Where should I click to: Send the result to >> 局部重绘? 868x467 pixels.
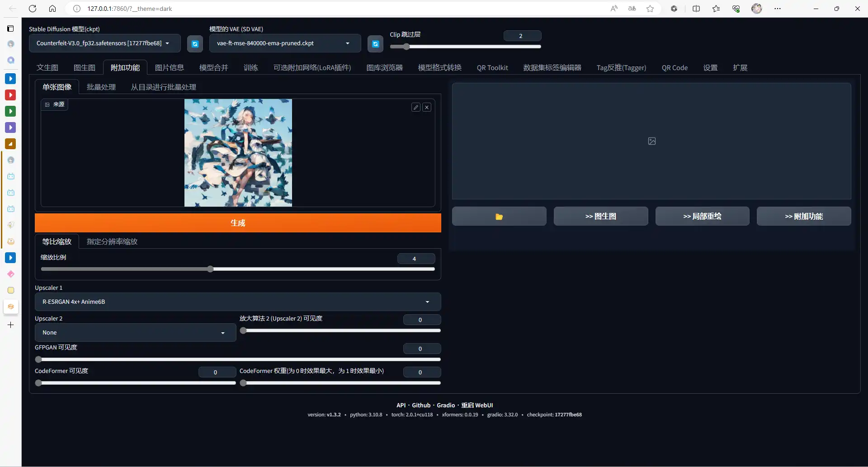coord(702,217)
